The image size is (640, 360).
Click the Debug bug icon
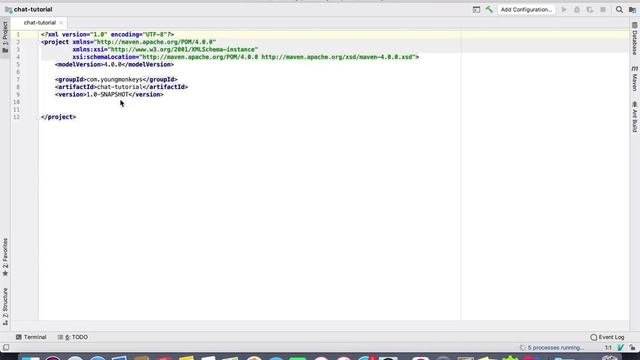(577, 9)
